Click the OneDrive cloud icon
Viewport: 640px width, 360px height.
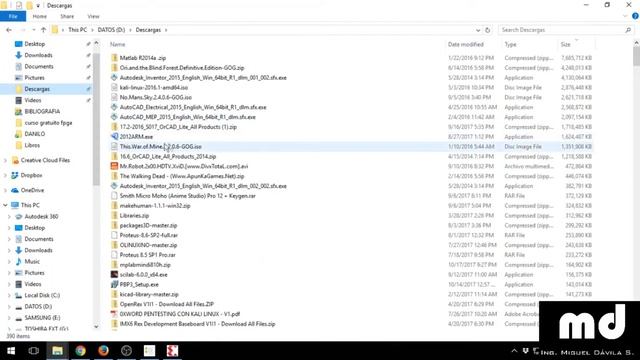(x=15, y=190)
